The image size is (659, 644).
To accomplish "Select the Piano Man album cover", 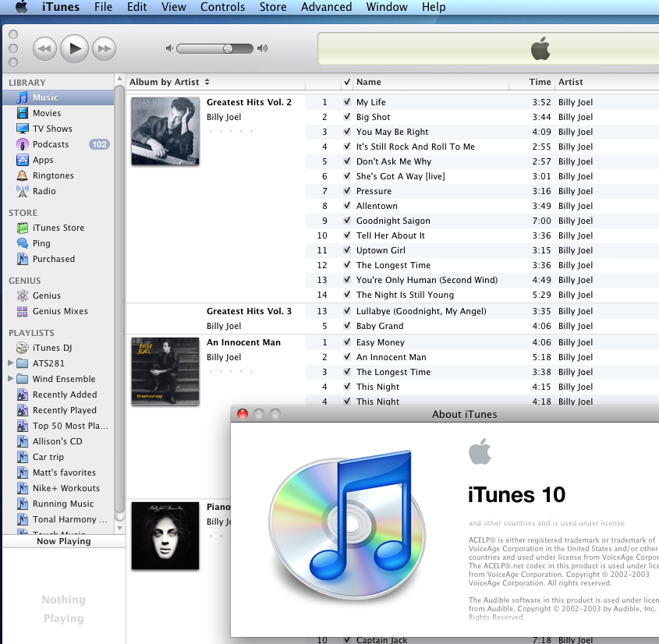I will pos(165,536).
